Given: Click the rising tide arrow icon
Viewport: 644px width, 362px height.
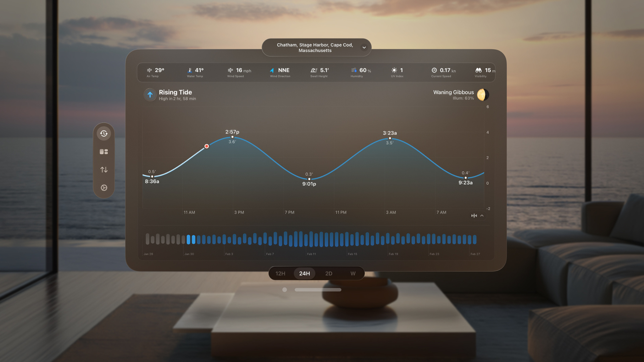Looking at the screenshot, I should click(150, 94).
